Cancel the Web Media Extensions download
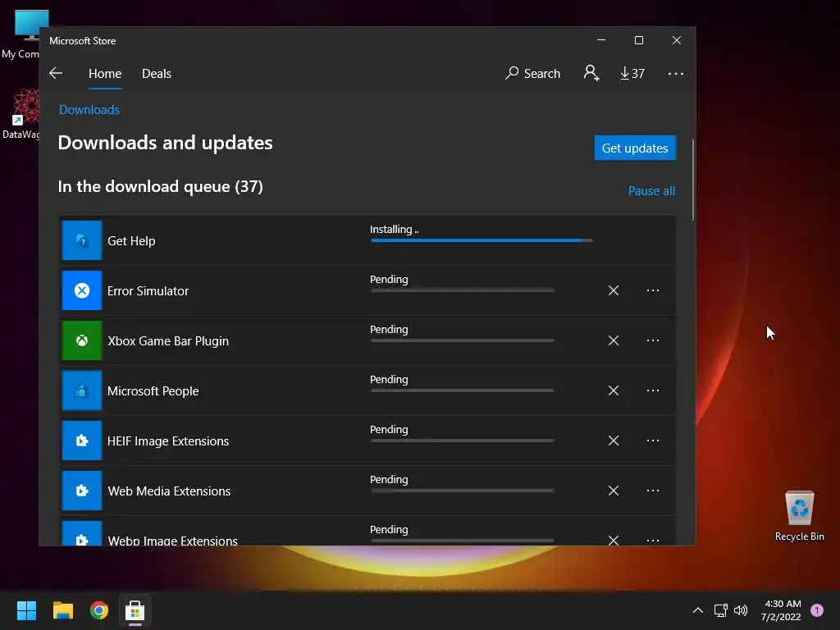 tap(614, 491)
